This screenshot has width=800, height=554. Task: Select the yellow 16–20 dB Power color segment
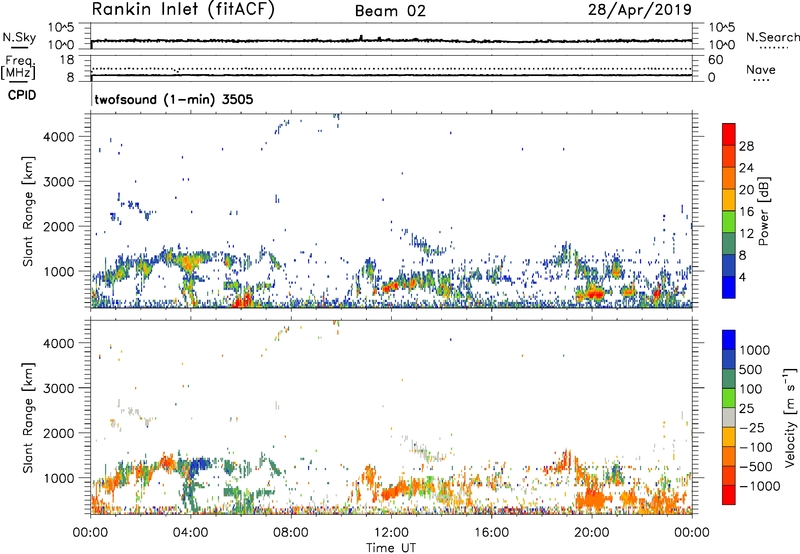tap(729, 199)
